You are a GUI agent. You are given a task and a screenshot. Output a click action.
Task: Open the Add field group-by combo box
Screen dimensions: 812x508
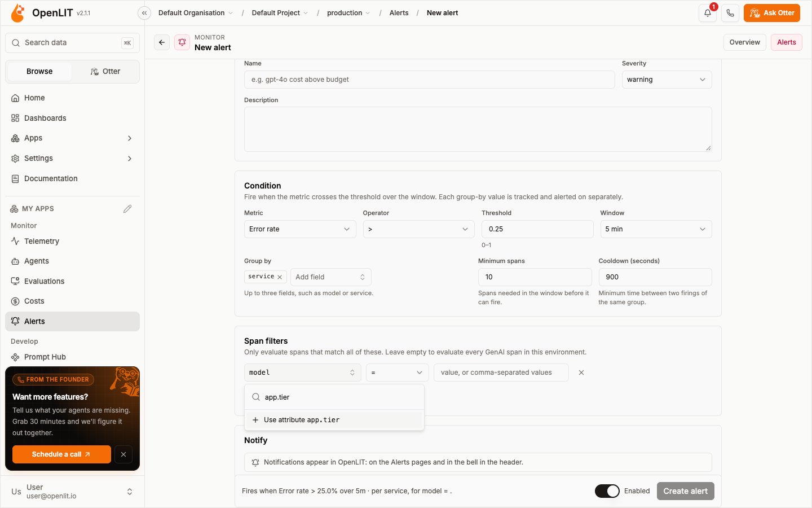click(330, 277)
